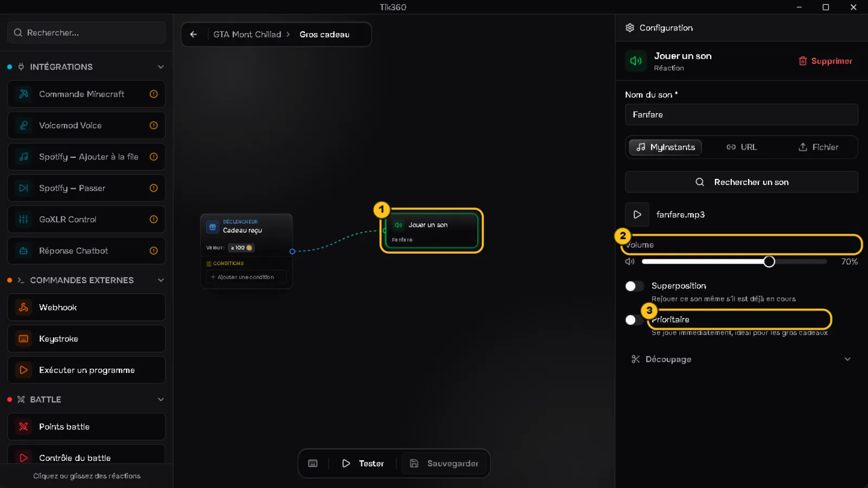Switch to the Fichier source tab
868x488 pixels.
[818, 147]
